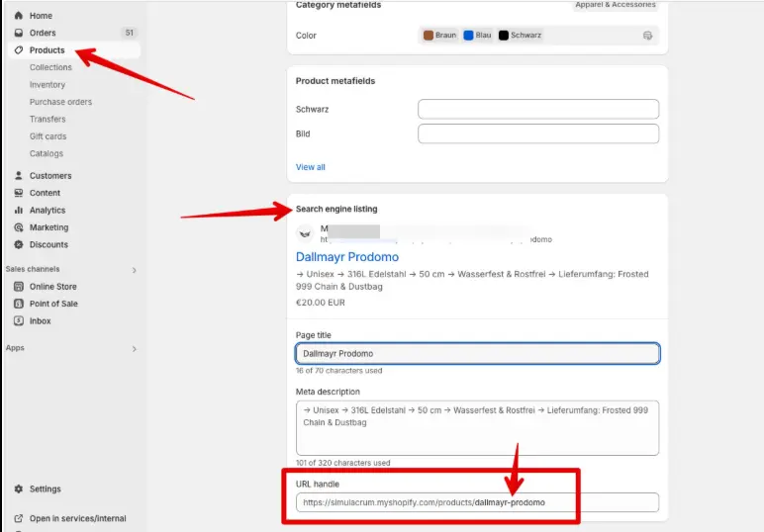This screenshot has width=764, height=532.
Task: Expand the Sales channels section chevron
Action: tap(135, 270)
